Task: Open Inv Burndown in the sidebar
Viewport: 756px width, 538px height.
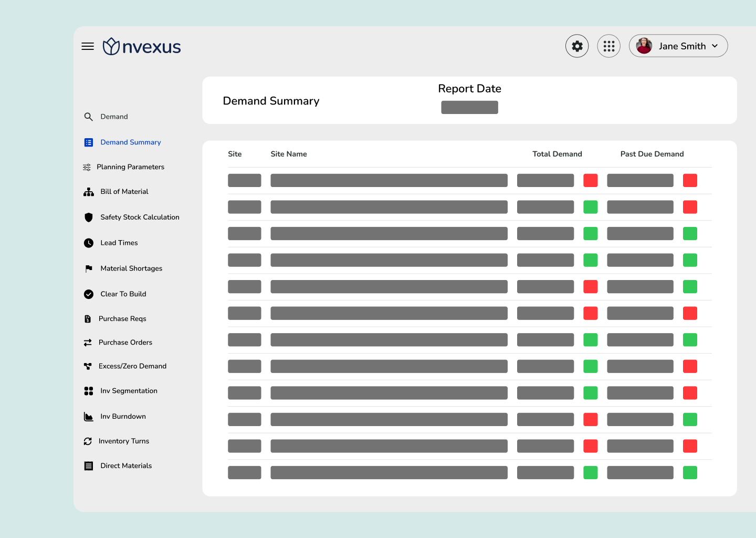Action: click(x=123, y=417)
